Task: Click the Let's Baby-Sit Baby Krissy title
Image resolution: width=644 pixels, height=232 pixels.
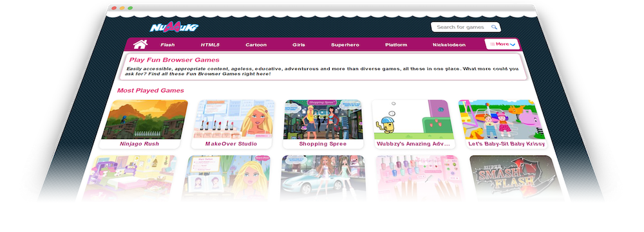Action: tap(507, 144)
